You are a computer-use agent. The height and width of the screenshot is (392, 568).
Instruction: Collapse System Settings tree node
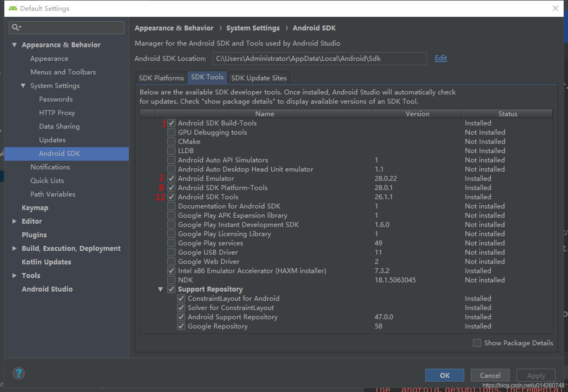pyautogui.click(x=23, y=85)
